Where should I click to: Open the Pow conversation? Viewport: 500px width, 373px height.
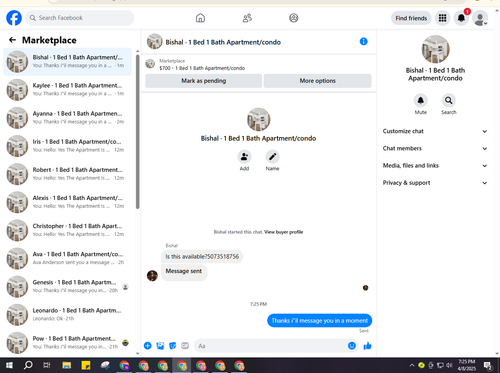[x=68, y=342]
